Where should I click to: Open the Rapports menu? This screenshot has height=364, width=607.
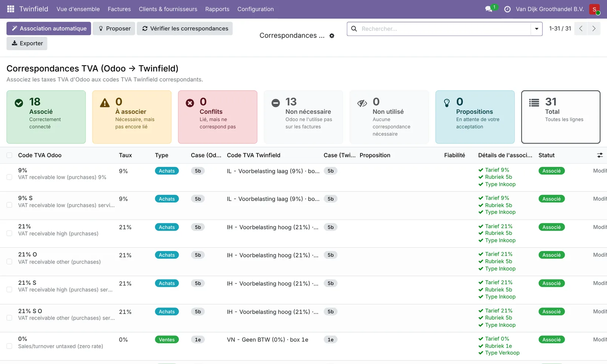pyautogui.click(x=217, y=9)
